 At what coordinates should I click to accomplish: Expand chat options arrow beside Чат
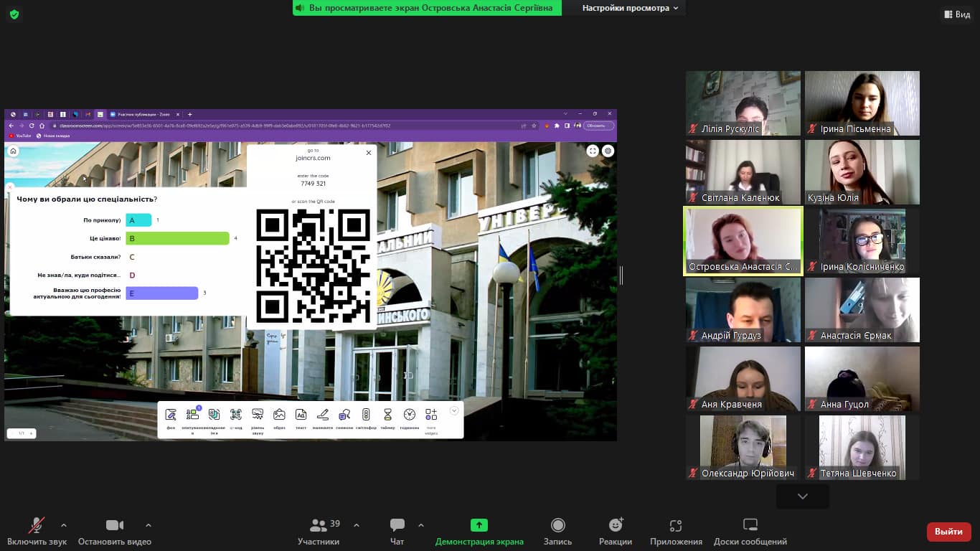(x=421, y=525)
